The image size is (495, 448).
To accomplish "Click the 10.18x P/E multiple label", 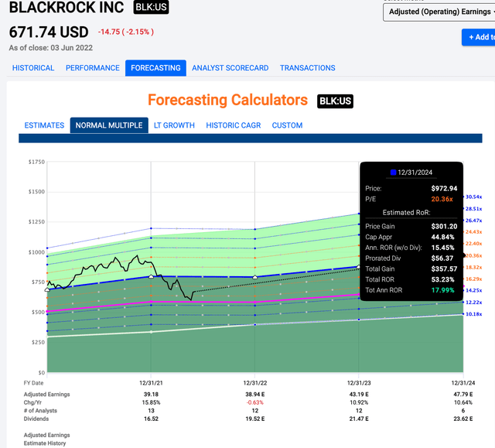I will click(x=474, y=314).
